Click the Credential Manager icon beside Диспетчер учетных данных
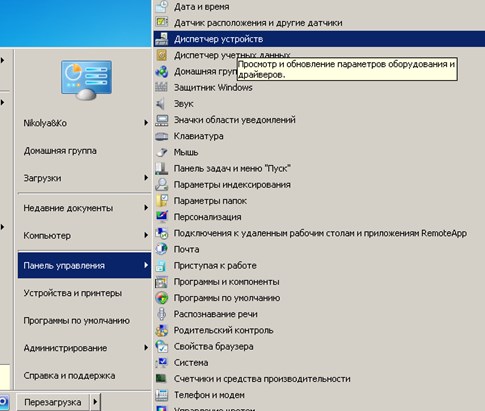This screenshot has height=411, width=485. coord(162,55)
